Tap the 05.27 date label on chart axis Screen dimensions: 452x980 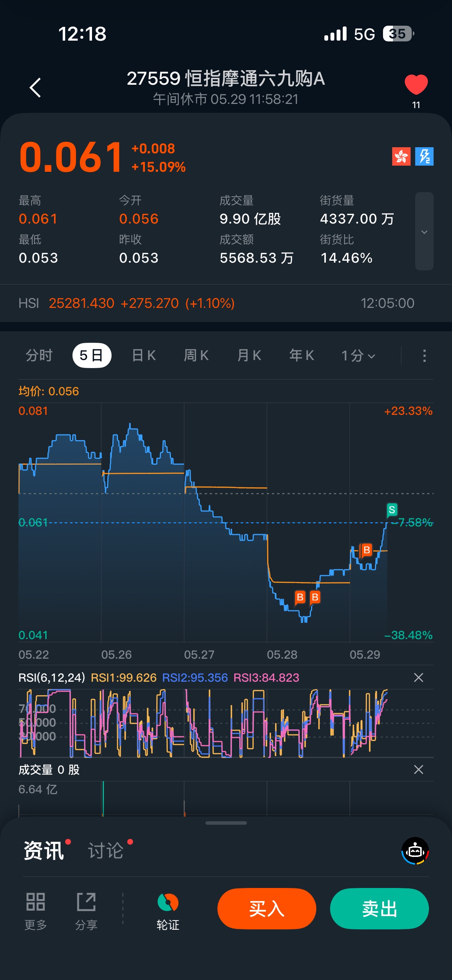(x=199, y=654)
